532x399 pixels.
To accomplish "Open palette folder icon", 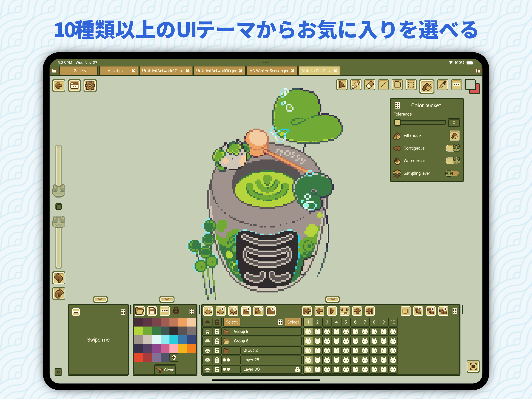I will [140, 311].
